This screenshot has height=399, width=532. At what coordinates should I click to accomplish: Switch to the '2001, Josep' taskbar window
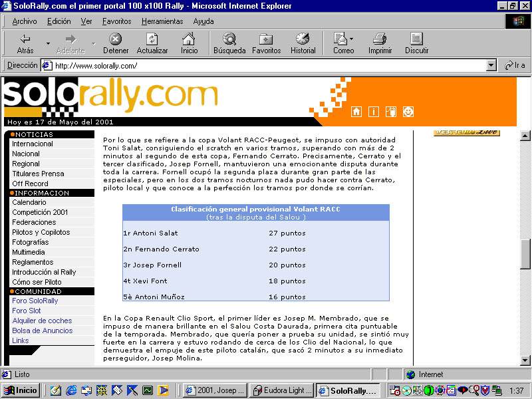[215, 390]
